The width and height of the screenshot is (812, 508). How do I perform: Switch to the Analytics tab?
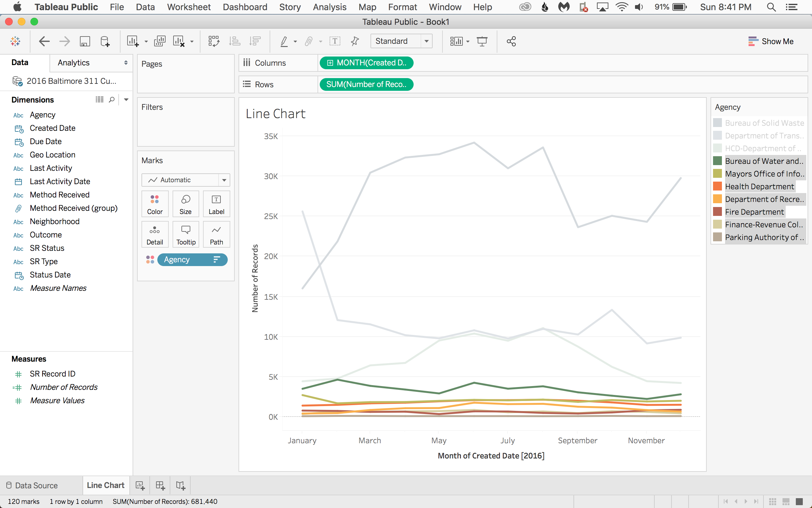coord(74,63)
